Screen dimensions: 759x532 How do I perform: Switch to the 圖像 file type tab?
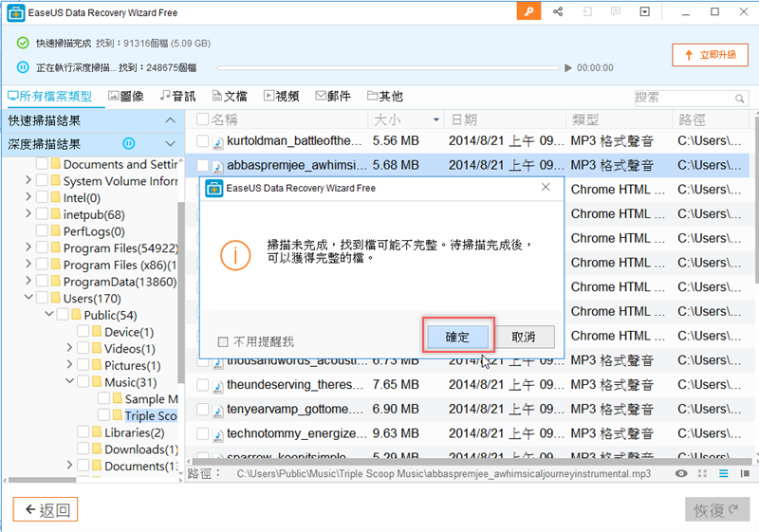126,96
